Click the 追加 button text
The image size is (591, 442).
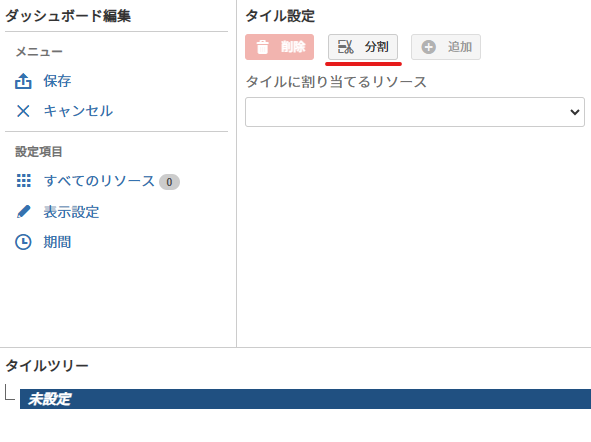tap(460, 47)
